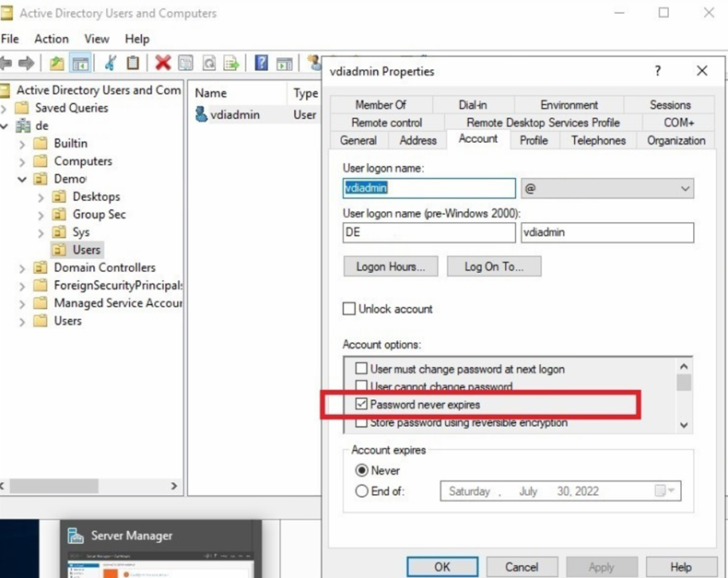Check the Unlock account checkbox
Image resolution: width=728 pixels, height=578 pixels.
(349, 309)
